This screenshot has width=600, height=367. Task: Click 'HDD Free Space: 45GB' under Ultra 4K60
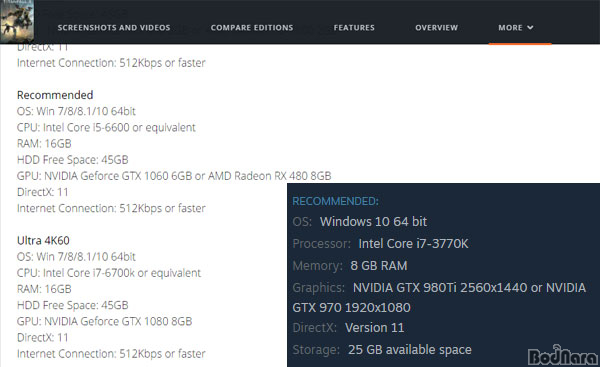coord(72,305)
